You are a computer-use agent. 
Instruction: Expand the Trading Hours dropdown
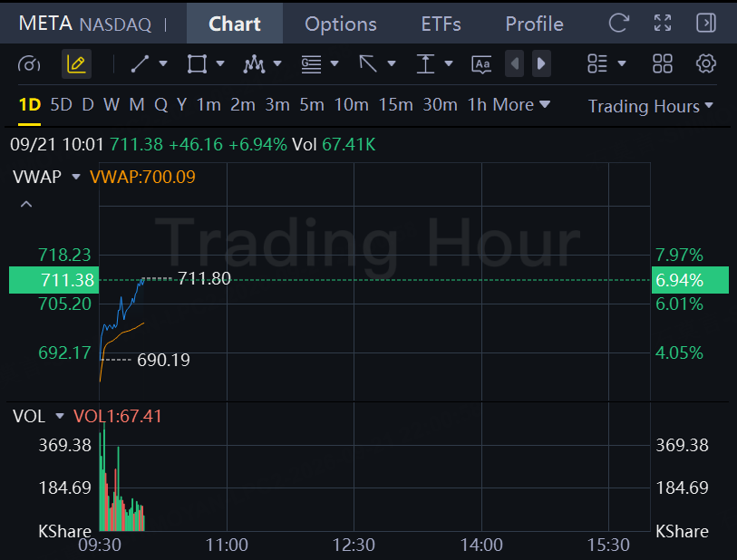click(x=651, y=106)
